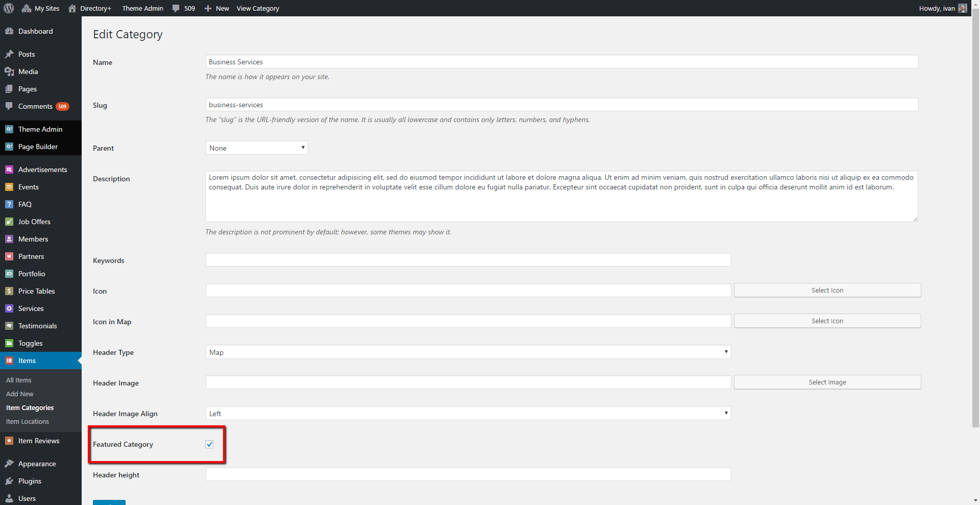Click the Job Offers sidebar icon
980x505 pixels.
(9, 222)
